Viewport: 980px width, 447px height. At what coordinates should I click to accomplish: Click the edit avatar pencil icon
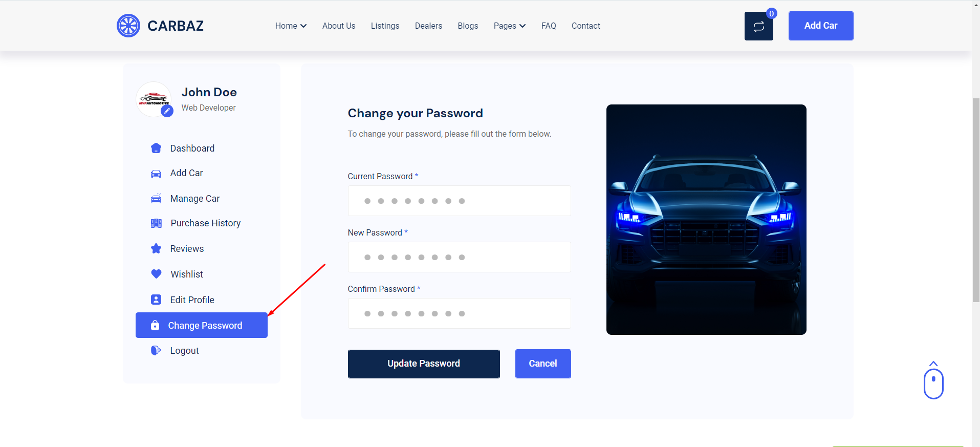[167, 111]
